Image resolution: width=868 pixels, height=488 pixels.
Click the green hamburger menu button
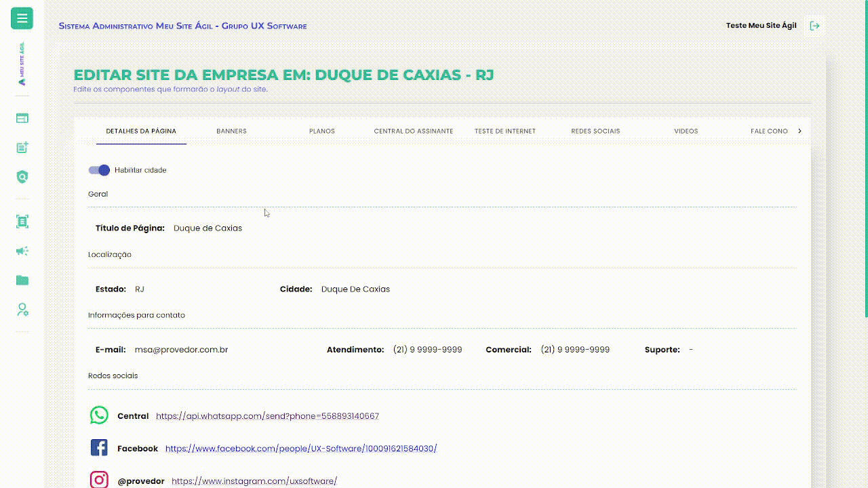tap(22, 18)
